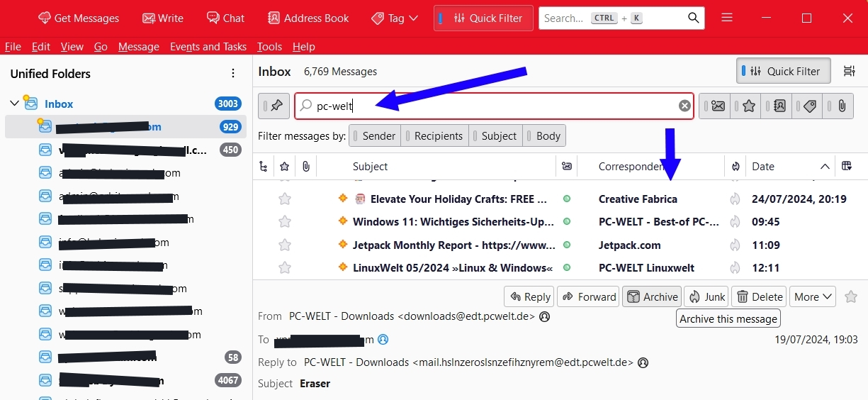Toggle filter by Subject

(495, 136)
